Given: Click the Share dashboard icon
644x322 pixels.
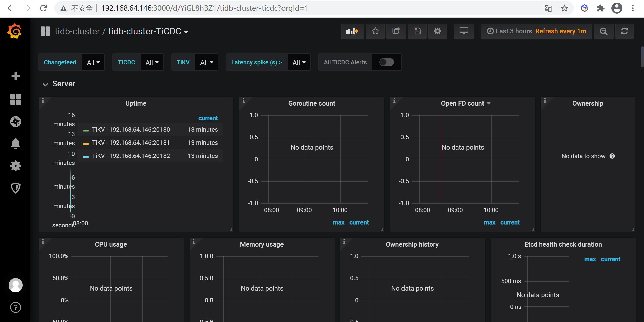Looking at the screenshot, I should coord(396,31).
